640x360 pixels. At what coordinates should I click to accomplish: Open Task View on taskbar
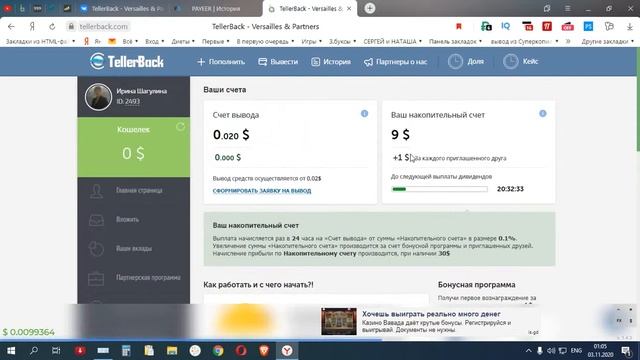(x=56, y=351)
